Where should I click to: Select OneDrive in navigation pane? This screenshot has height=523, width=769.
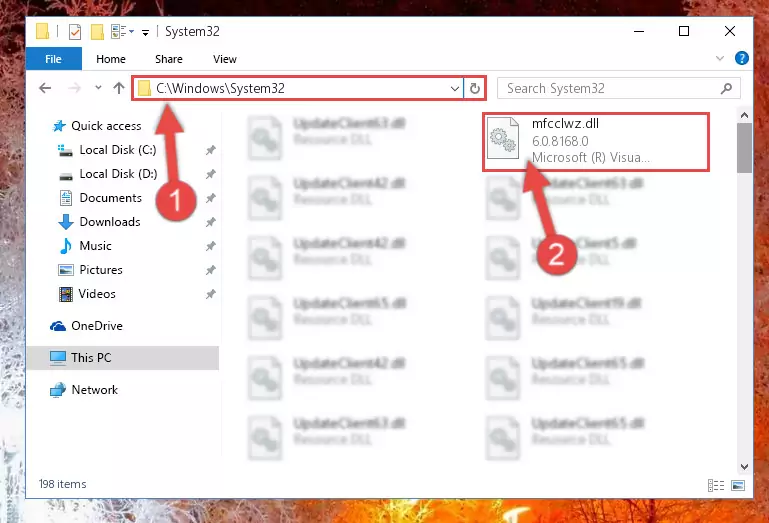click(x=97, y=326)
